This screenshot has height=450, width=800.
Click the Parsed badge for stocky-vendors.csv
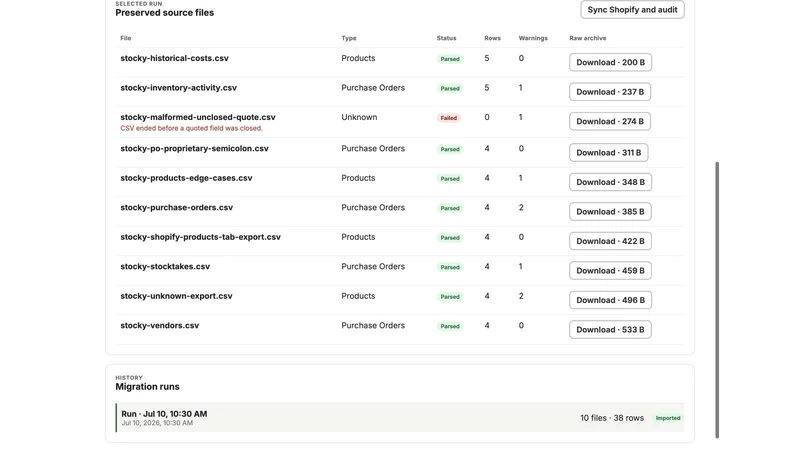(x=450, y=327)
